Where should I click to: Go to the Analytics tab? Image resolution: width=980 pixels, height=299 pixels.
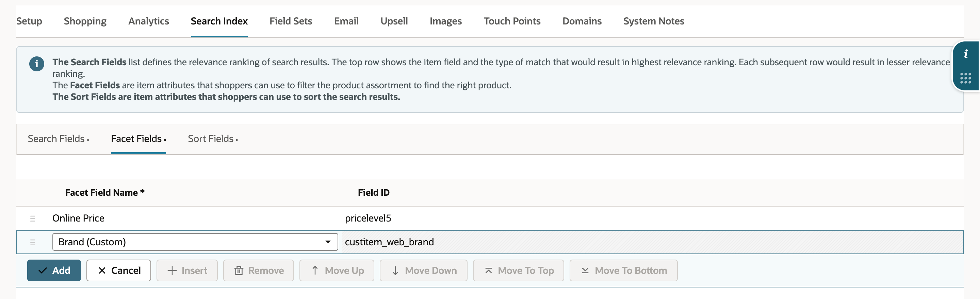tap(149, 21)
